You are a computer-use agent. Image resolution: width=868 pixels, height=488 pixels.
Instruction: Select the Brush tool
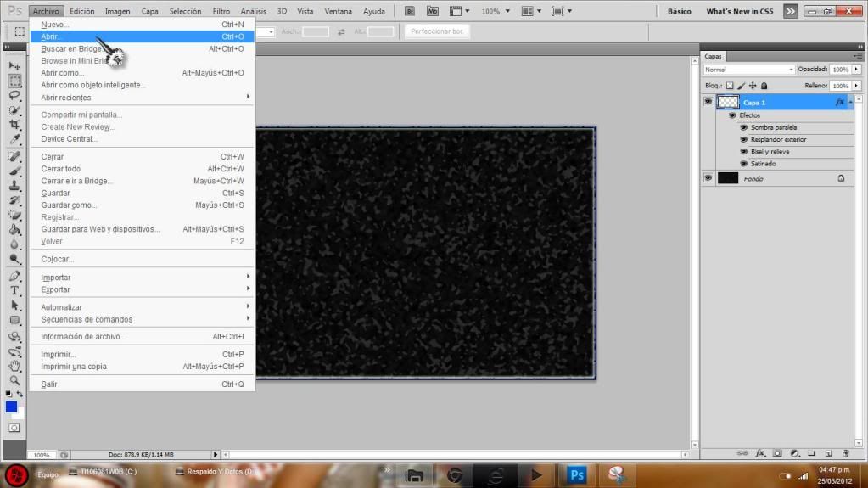click(14, 171)
